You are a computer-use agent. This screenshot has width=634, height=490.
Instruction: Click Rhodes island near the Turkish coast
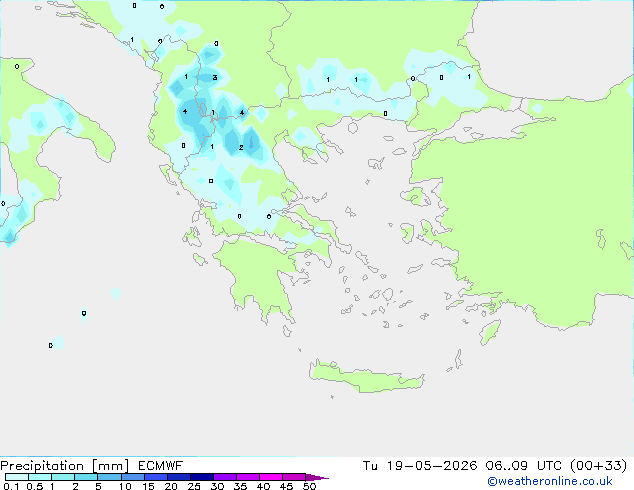[x=490, y=332]
